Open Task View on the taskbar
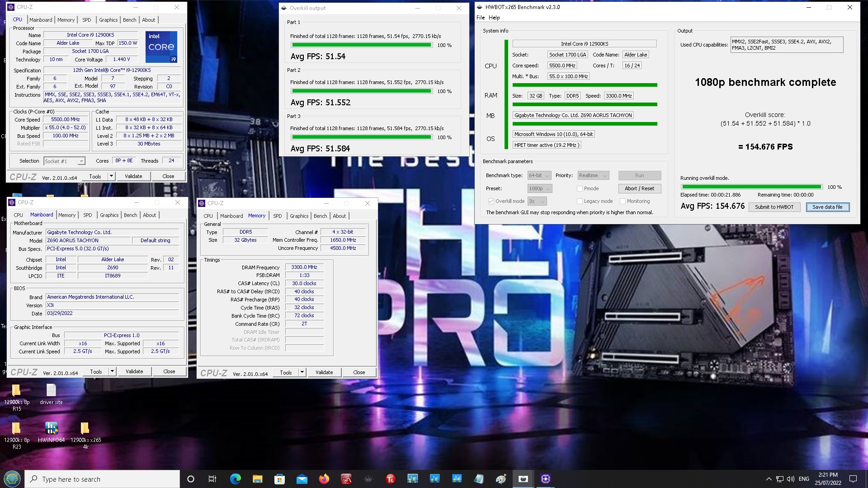868x488 pixels. pyautogui.click(x=212, y=479)
